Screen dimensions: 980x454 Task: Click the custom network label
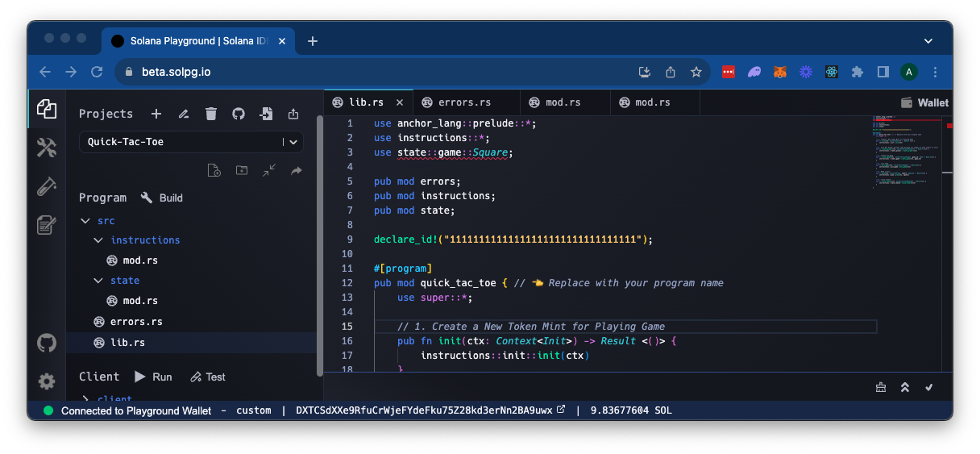(x=254, y=410)
